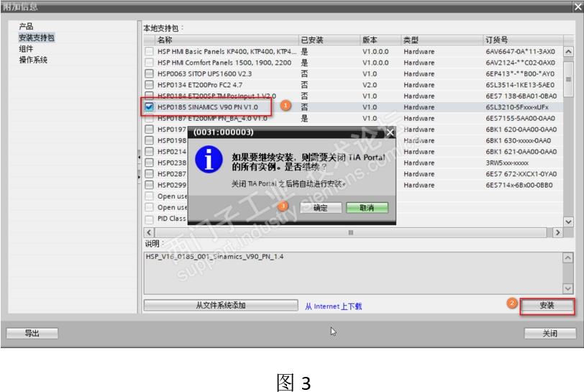The width and height of the screenshot is (584, 392).
Task: Select the 产品 menu entry
Action: tap(26, 26)
